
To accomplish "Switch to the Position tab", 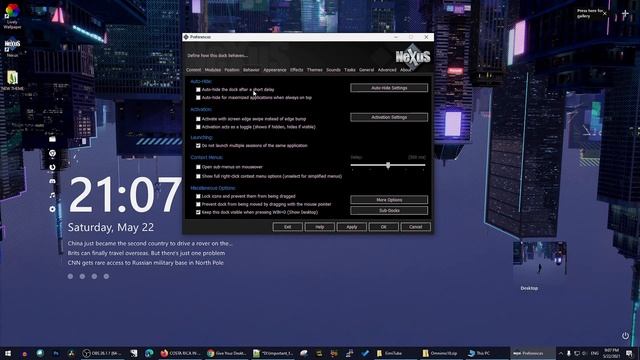I will tap(232, 70).
